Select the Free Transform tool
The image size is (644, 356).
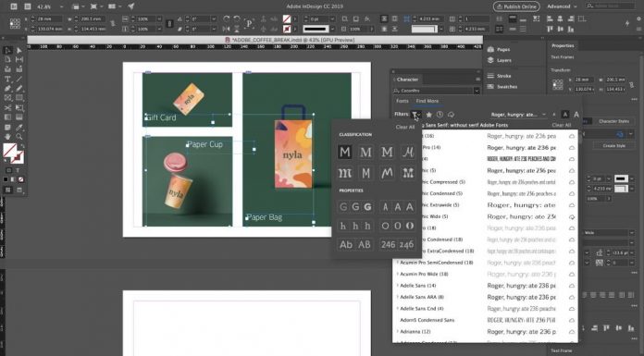click(19, 107)
